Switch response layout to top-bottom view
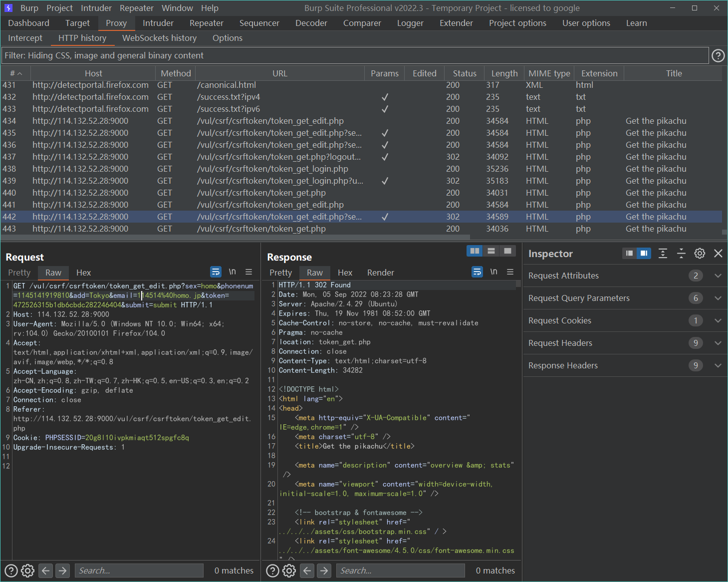The image size is (728, 582). point(491,251)
